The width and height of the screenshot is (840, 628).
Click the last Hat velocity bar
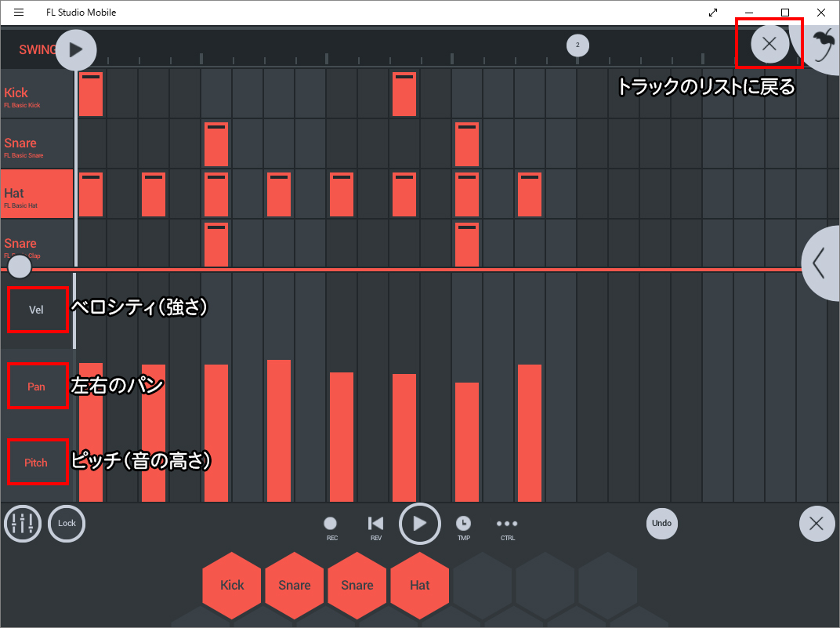tap(530, 433)
